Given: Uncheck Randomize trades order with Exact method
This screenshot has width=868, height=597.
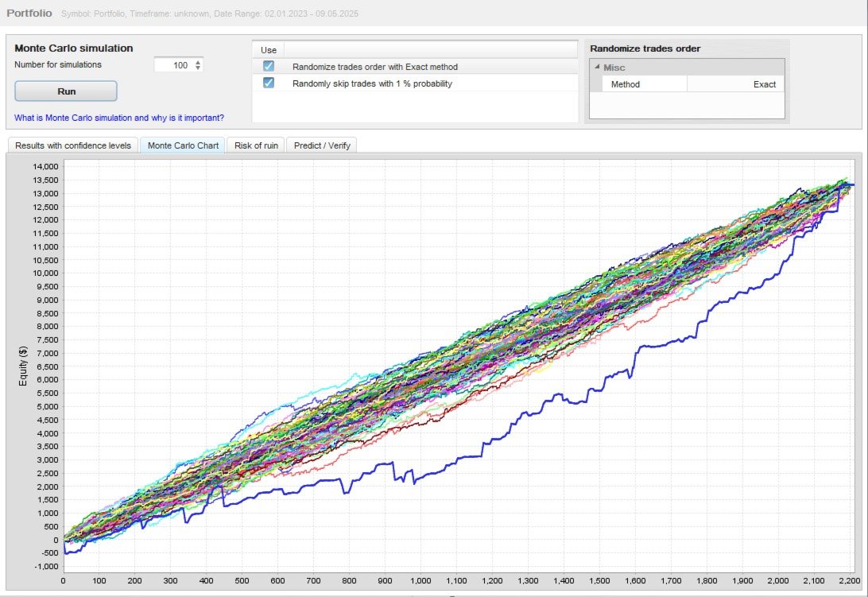Looking at the screenshot, I should click(269, 67).
